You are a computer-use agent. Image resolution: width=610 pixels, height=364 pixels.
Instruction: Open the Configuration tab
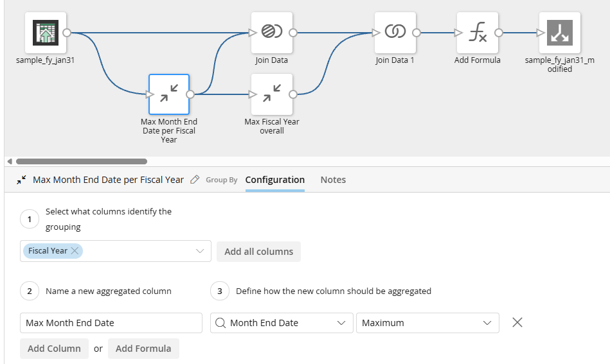[x=274, y=180]
